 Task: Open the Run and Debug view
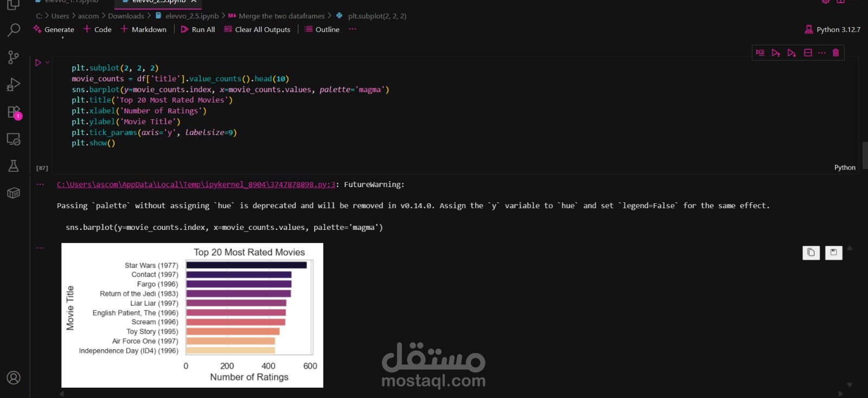tap(14, 85)
